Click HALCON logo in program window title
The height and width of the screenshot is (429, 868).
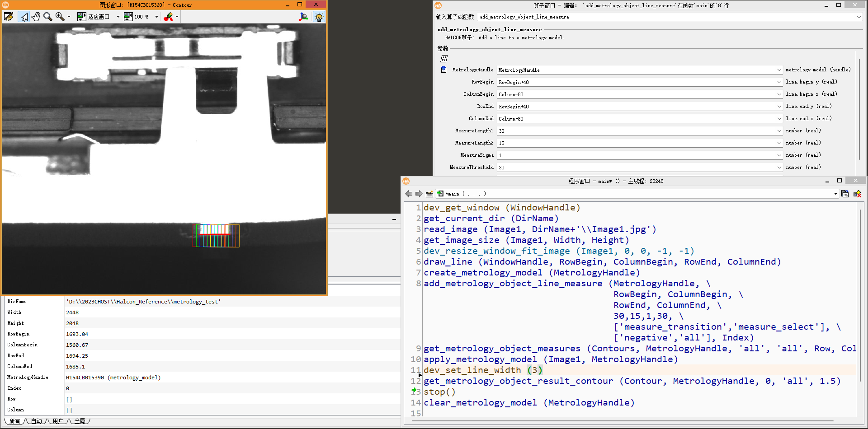click(x=406, y=181)
